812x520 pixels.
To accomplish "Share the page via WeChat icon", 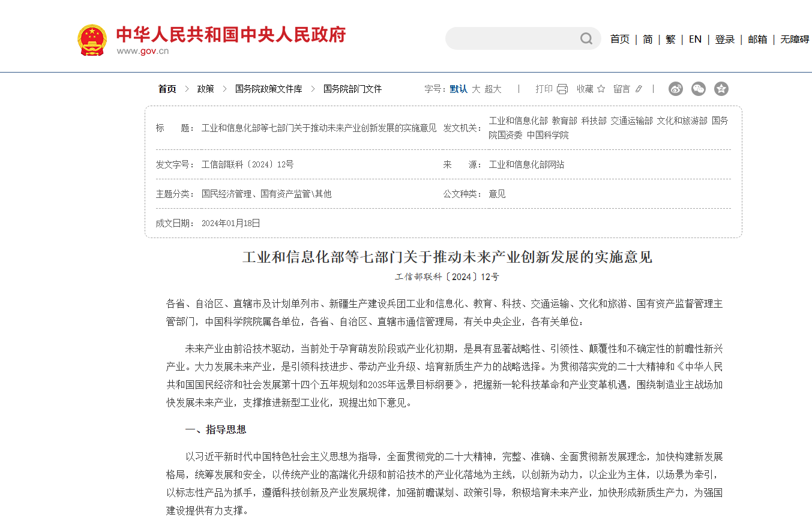I will pos(699,89).
